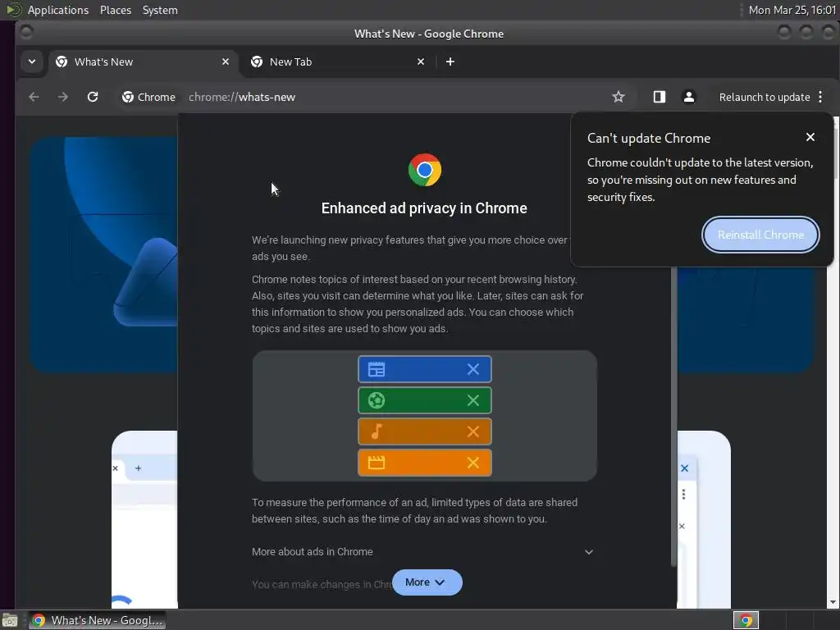Click the browser forward arrow
The width and height of the screenshot is (840, 630).
click(62, 97)
